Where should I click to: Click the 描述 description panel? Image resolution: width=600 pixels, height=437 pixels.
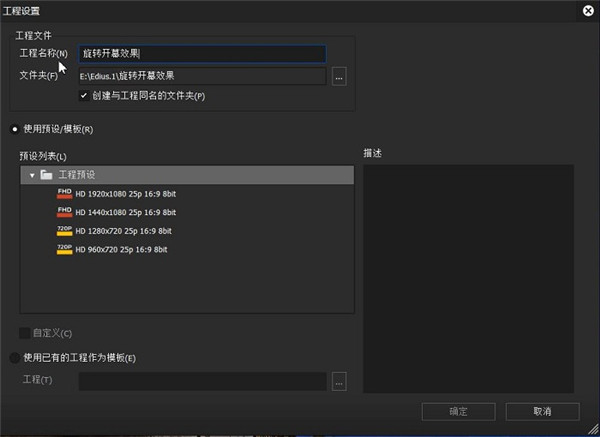(468, 279)
